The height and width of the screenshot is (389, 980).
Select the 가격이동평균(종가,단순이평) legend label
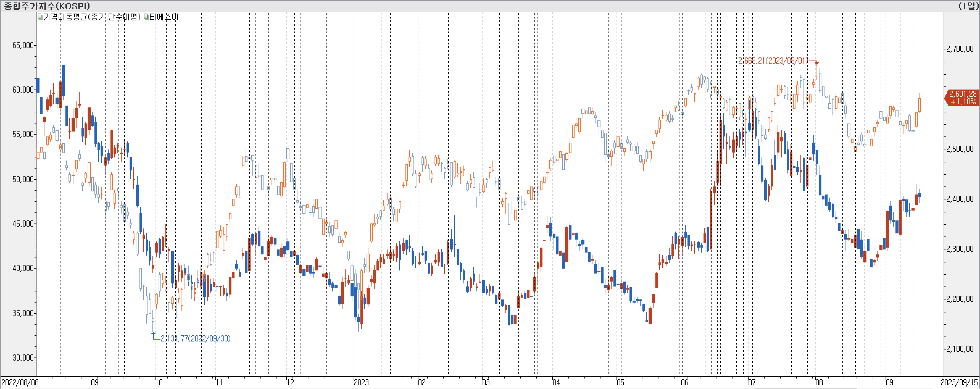[x=92, y=17]
